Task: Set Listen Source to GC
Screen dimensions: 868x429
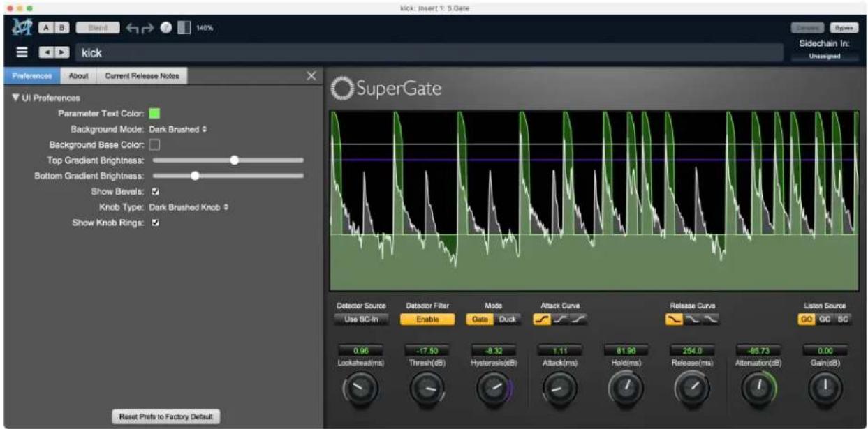Action: pyautogui.click(x=825, y=319)
